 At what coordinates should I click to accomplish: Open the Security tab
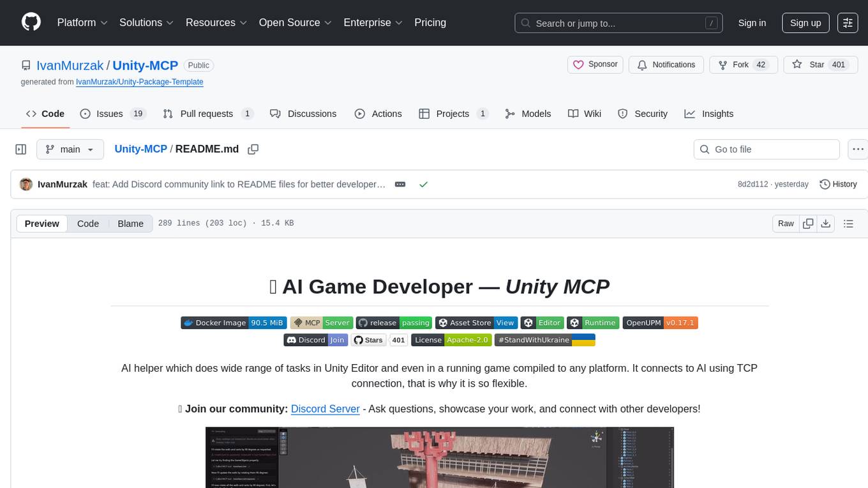pyautogui.click(x=643, y=114)
